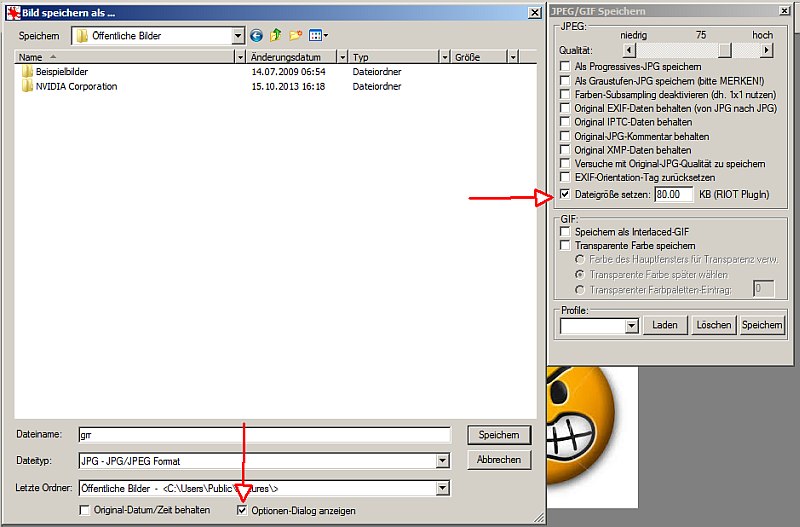800x527 pixels.
Task: Open the view menu icon
Action: coord(318,36)
